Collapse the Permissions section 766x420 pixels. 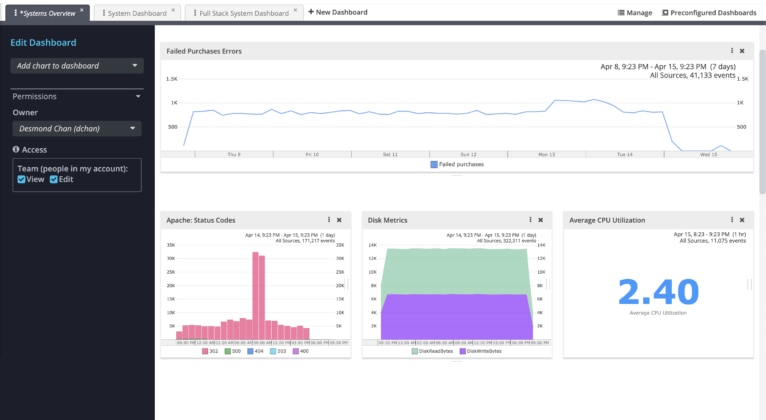pos(137,97)
